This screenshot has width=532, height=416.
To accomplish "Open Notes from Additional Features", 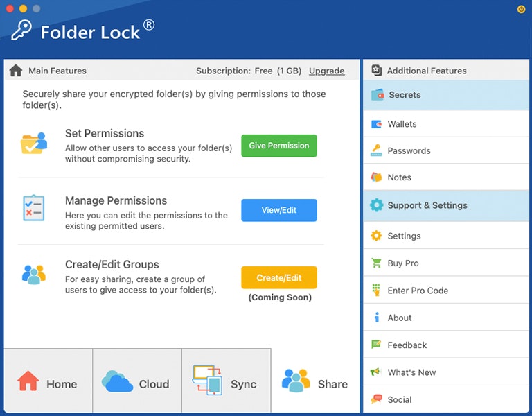I will click(x=446, y=177).
